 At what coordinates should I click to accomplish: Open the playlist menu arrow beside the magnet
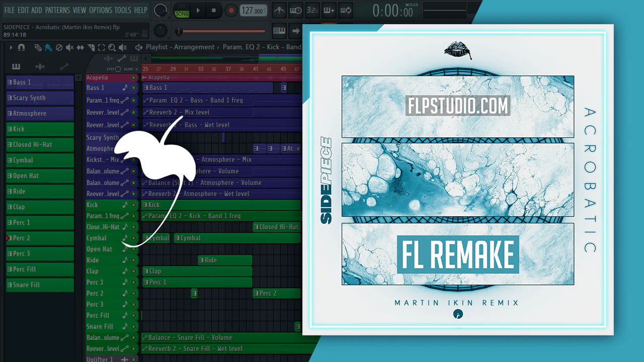pyautogui.click(x=11, y=47)
